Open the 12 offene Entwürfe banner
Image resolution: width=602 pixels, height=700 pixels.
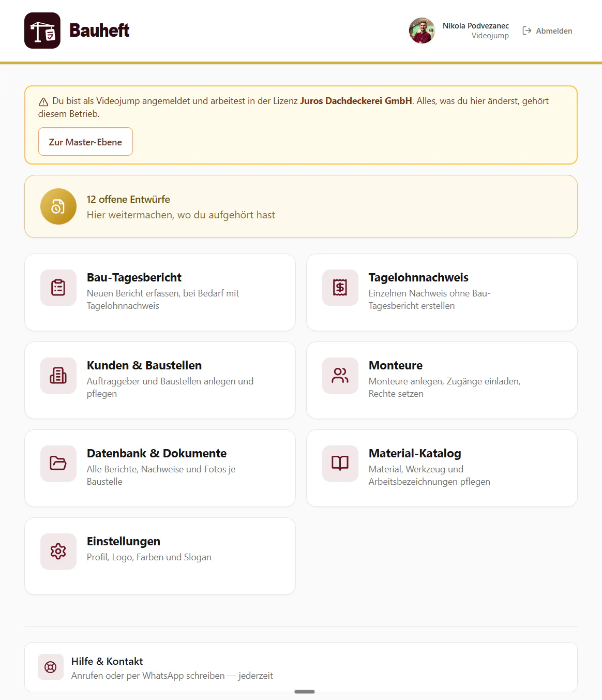(301, 206)
